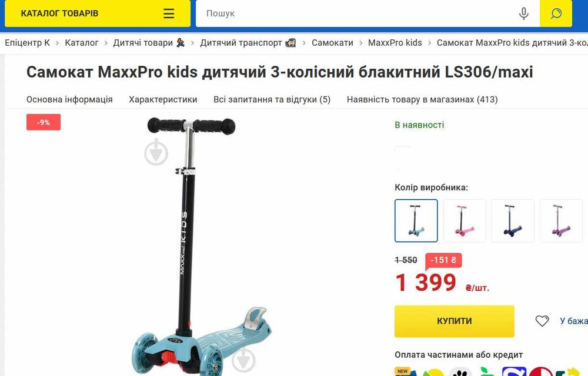
Task: Click the chevron before MaxxPro kids breadcrumb
Action: 361,43
